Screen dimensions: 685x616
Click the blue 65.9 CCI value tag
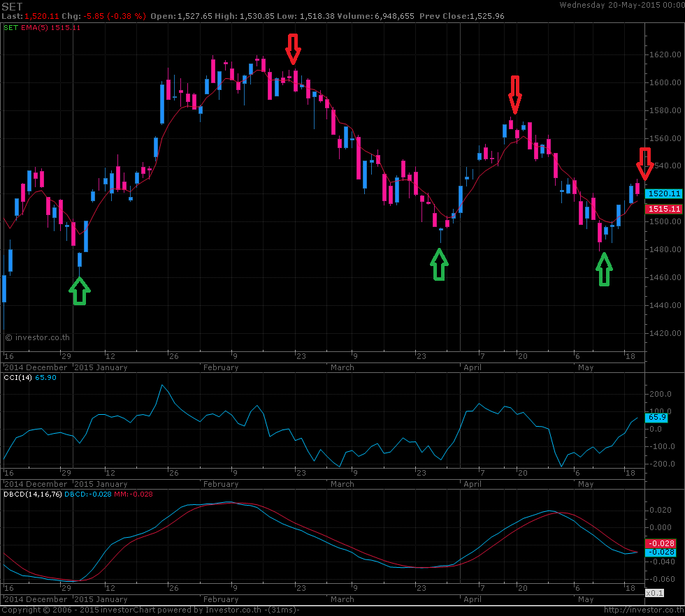pyautogui.click(x=656, y=418)
